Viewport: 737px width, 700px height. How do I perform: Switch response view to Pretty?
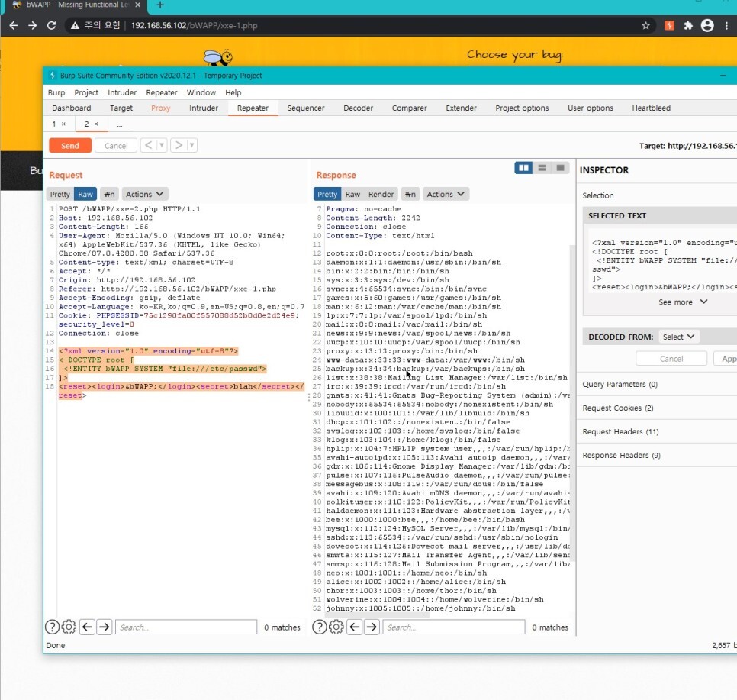(327, 195)
